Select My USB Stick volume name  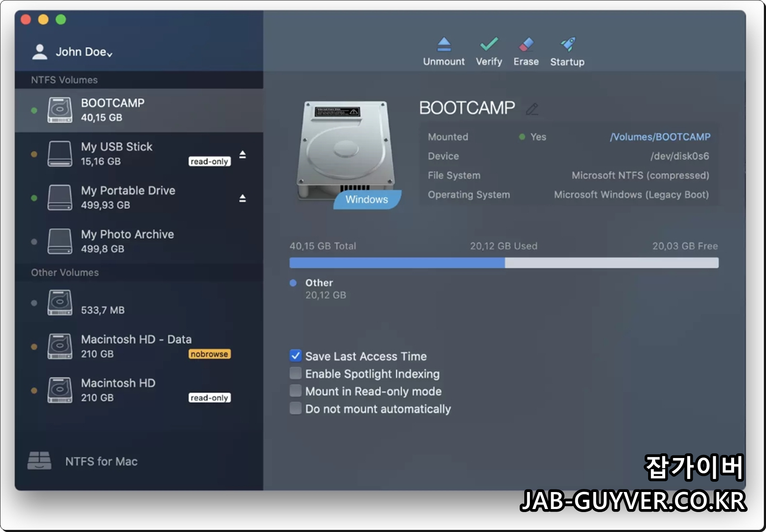click(x=117, y=147)
